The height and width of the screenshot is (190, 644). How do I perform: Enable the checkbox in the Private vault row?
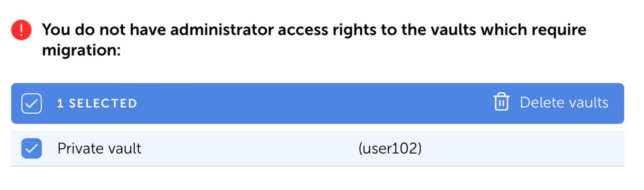31,148
